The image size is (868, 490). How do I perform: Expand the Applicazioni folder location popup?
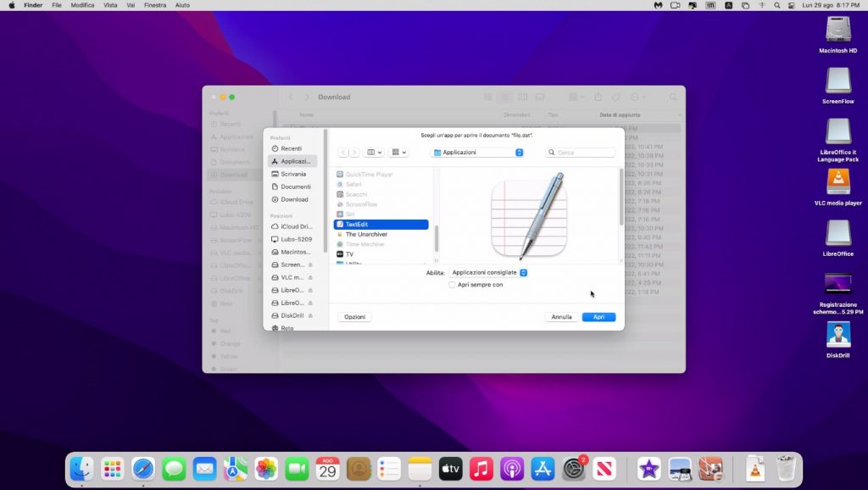coord(478,153)
